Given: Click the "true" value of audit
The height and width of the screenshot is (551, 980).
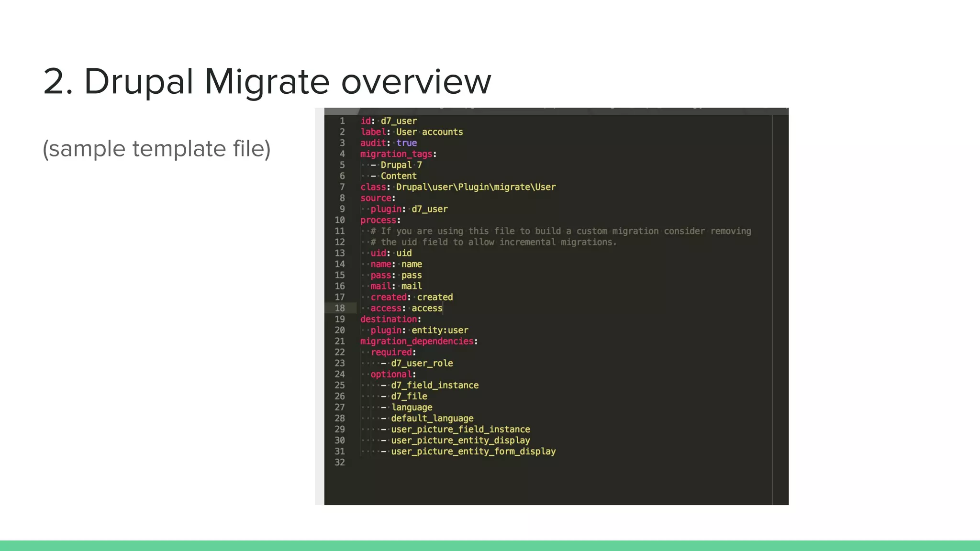Looking at the screenshot, I should [406, 143].
